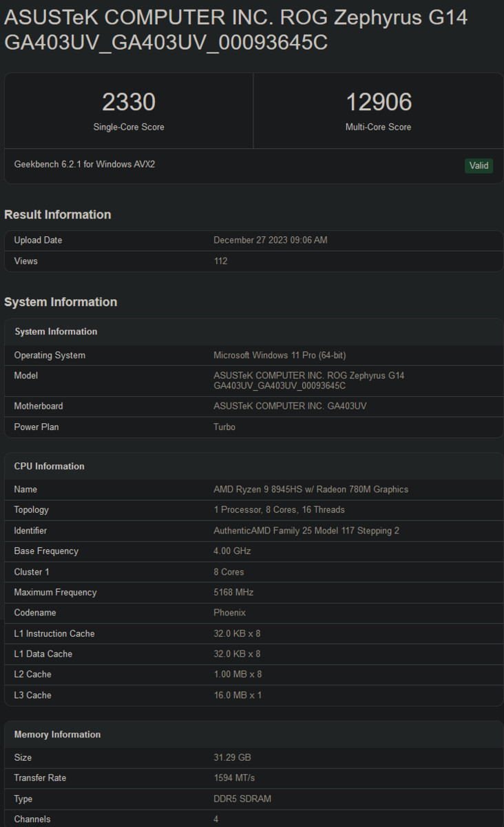
Task: Click motherboard value ASUSTeK COMPUTER INC. GA403UV
Action: tap(290, 407)
